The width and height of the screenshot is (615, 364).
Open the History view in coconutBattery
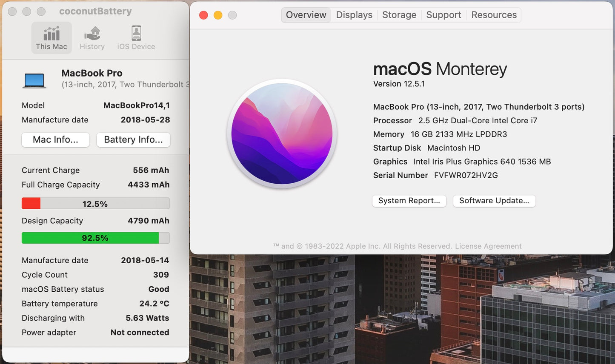[92, 38]
